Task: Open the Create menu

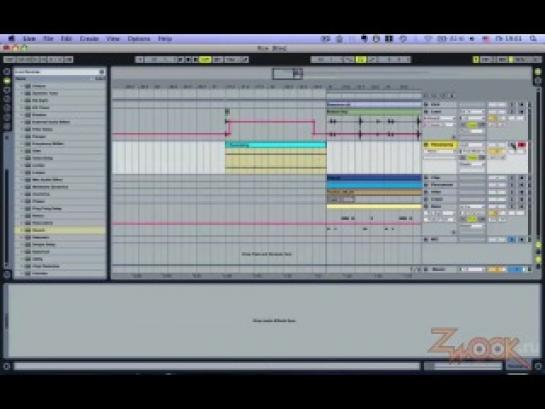Action: 89,39
